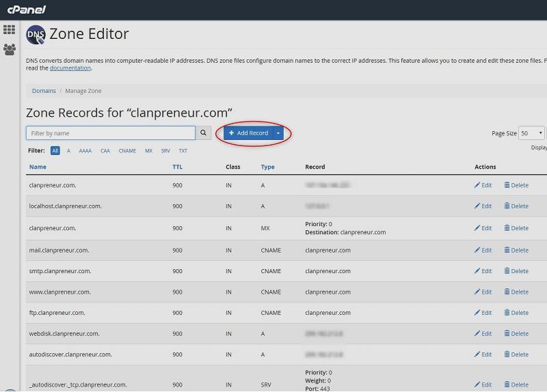Delete the www.clanpreneur.com record
The width and height of the screenshot is (547, 392).
click(516, 292)
